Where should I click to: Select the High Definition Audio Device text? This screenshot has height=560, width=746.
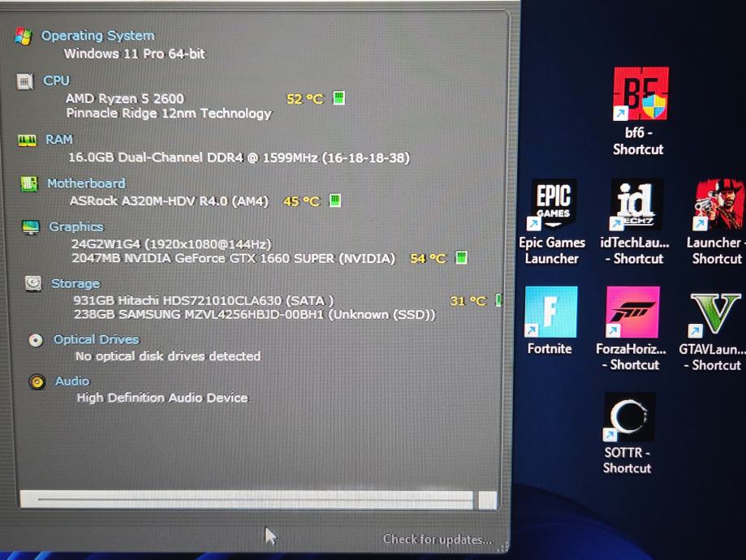point(162,398)
